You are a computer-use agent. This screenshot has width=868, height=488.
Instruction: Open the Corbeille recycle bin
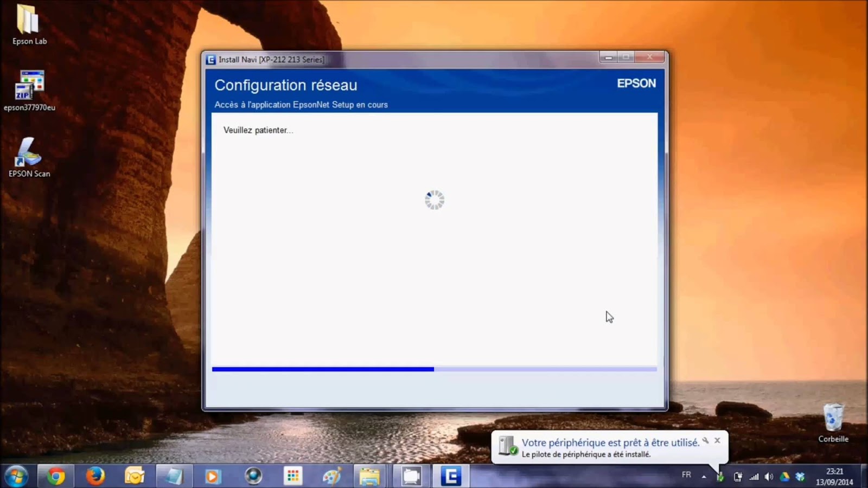point(833,423)
